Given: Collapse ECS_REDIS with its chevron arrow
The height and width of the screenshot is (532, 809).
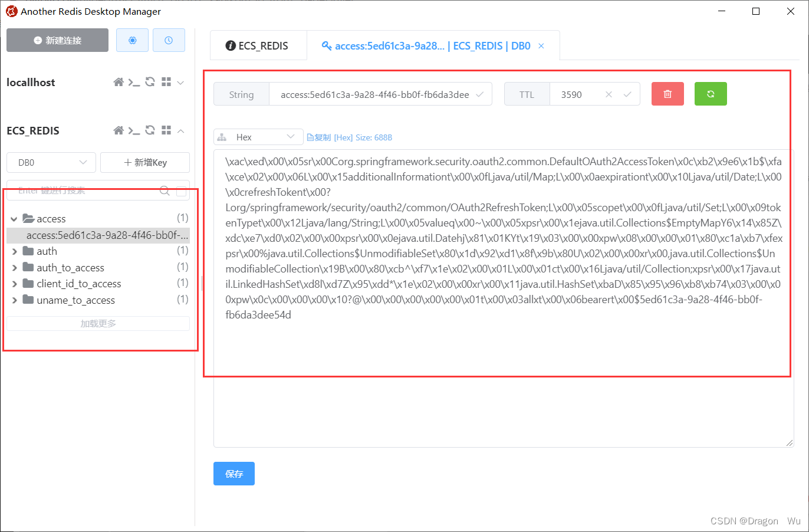Looking at the screenshot, I should pyautogui.click(x=180, y=130).
